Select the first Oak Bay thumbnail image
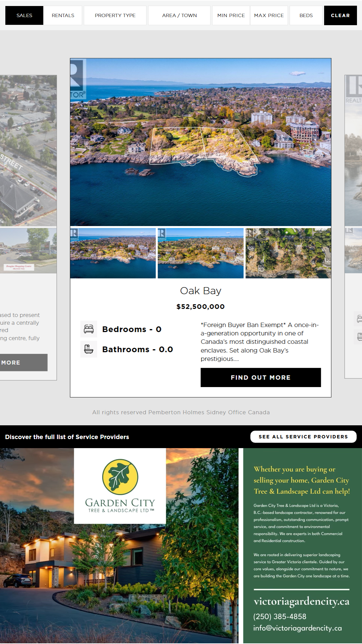This screenshot has height=644, width=362. (x=113, y=253)
